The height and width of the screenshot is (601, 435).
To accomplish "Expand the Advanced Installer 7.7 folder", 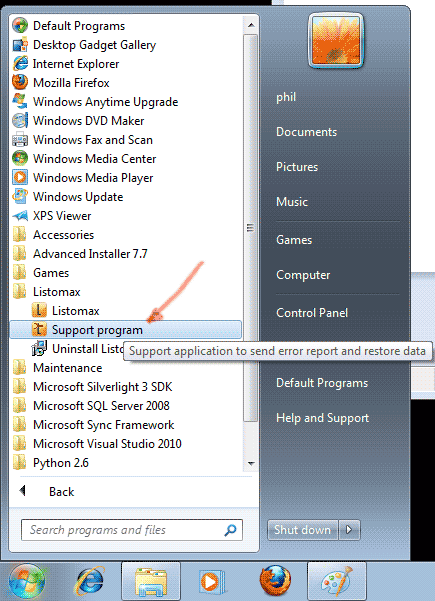I will [126, 254].
